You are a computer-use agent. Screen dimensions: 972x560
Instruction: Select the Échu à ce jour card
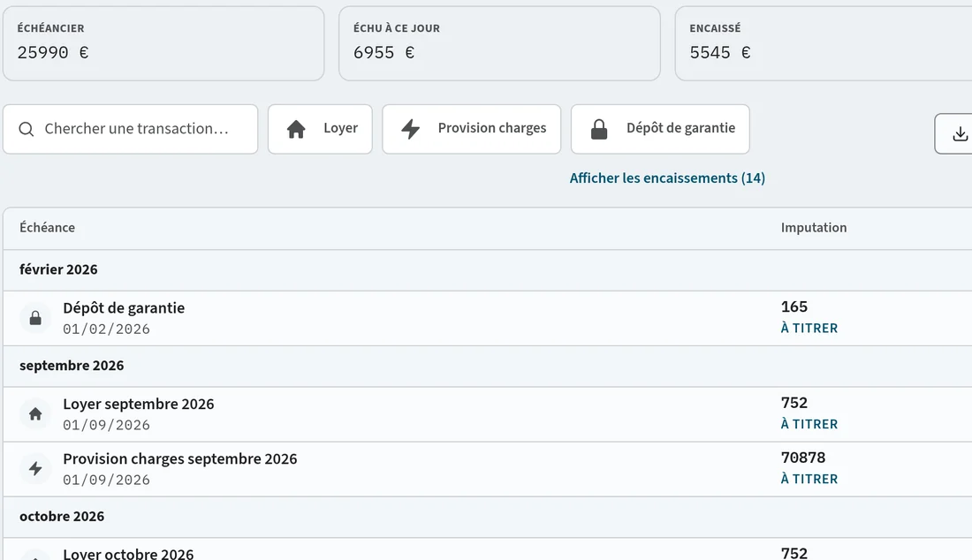[499, 43]
